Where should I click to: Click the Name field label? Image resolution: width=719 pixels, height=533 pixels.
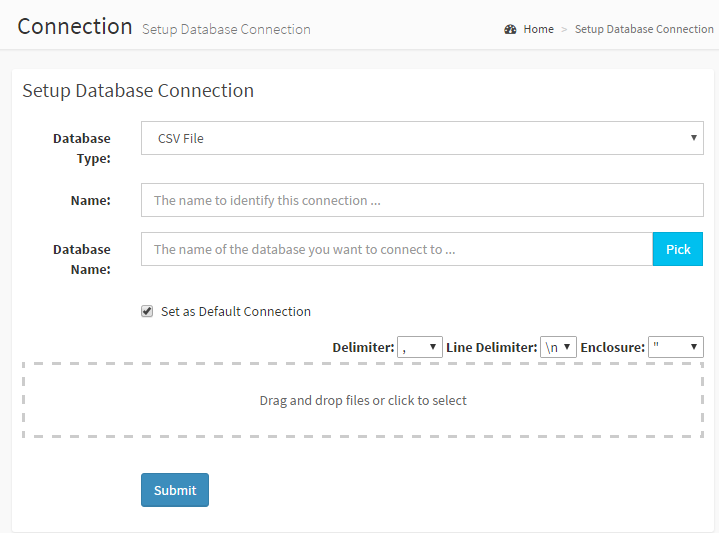tap(90, 200)
